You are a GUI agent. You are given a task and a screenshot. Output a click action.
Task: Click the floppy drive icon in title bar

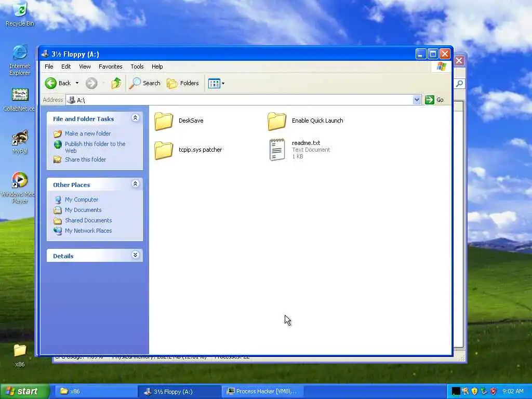pos(45,54)
